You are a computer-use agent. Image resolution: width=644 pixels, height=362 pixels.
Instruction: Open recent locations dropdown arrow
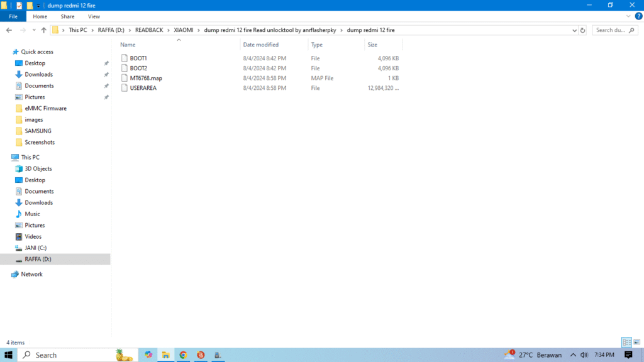pos(34,30)
